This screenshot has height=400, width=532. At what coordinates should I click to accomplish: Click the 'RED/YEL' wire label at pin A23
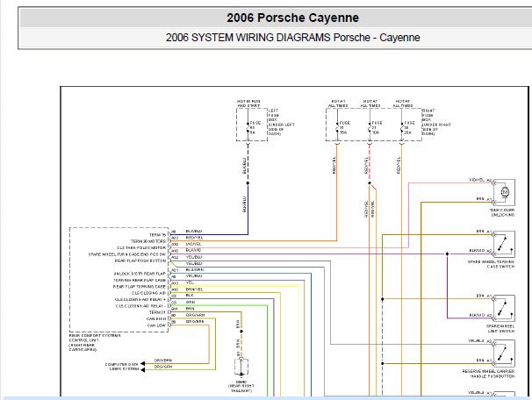tap(194, 238)
